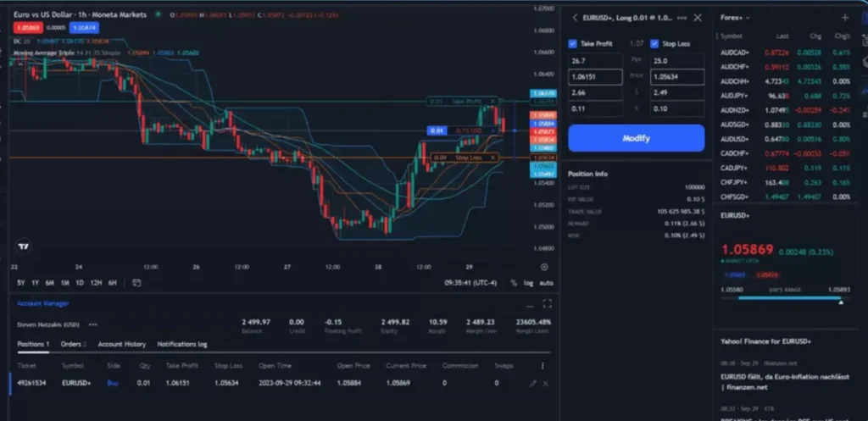
Task: Open chart settings gear at the time axis
Action: pyautogui.click(x=544, y=267)
